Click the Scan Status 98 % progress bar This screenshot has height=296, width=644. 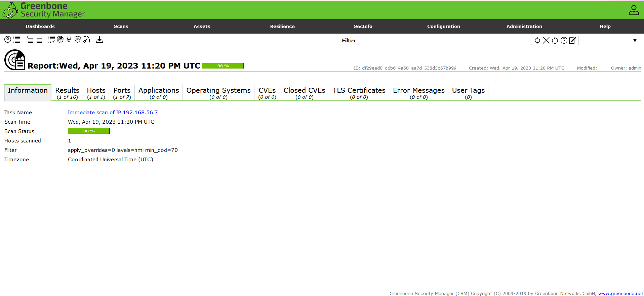(89, 131)
